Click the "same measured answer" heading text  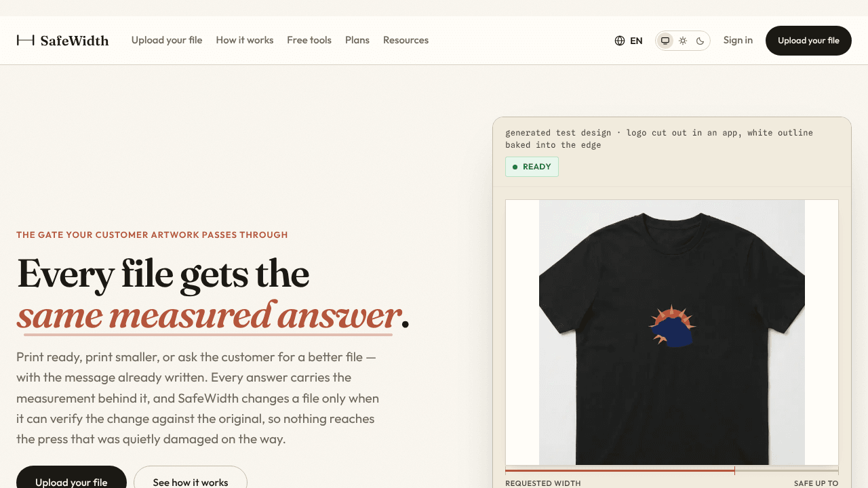[x=209, y=315]
